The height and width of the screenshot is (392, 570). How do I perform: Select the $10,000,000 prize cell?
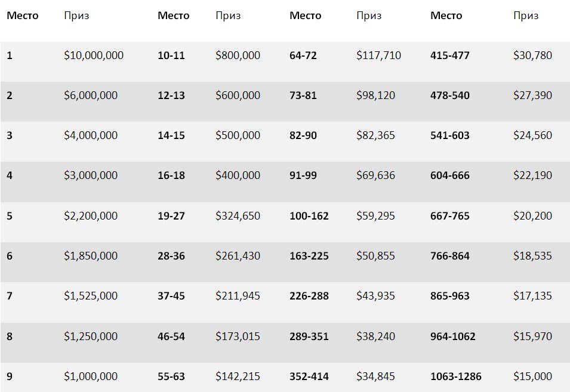94,55
